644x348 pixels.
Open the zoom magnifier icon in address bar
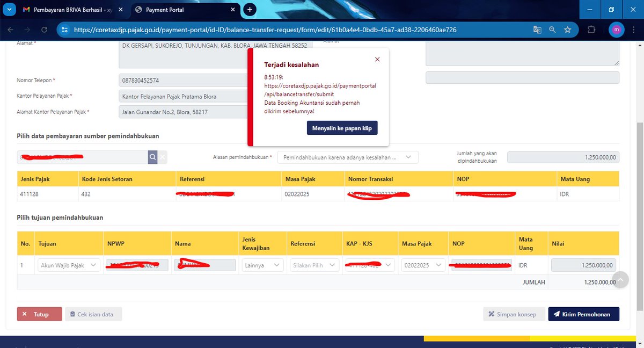(x=552, y=30)
